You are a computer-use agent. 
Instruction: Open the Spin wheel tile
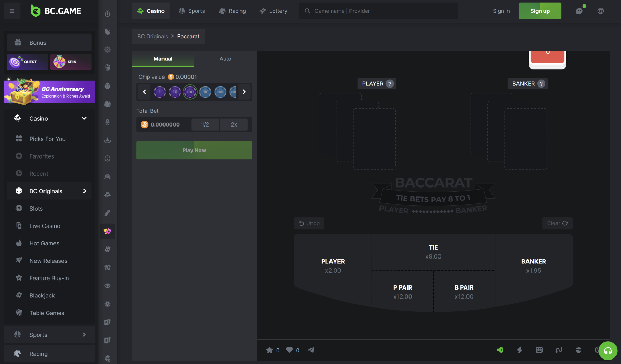(x=71, y=62)
